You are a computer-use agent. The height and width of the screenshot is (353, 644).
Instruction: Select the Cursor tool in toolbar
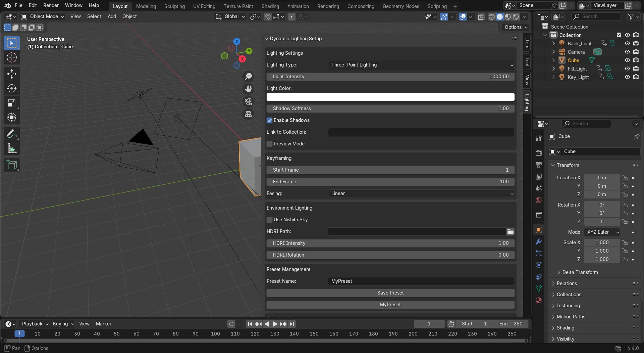click(x=12, y=57)
